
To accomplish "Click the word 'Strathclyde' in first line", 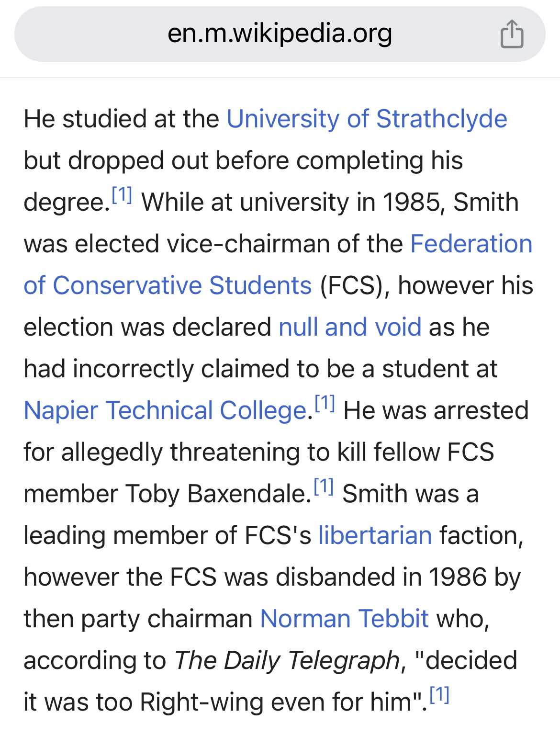I will tap(441, 119).
